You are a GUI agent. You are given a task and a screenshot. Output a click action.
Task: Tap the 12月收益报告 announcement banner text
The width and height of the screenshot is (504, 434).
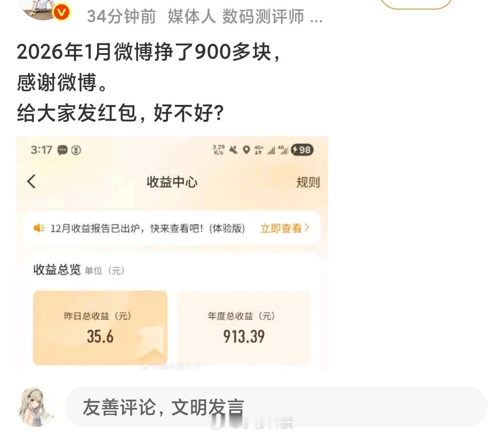point(147,228)
